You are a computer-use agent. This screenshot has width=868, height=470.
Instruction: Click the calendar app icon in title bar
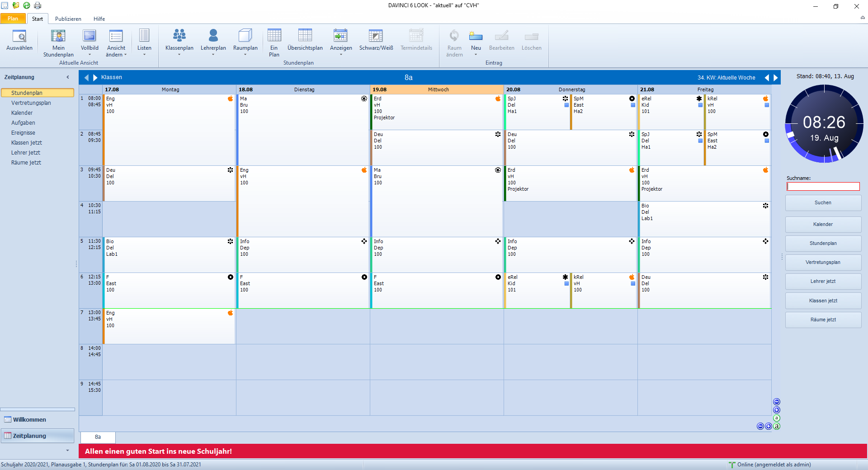[5, 5]
